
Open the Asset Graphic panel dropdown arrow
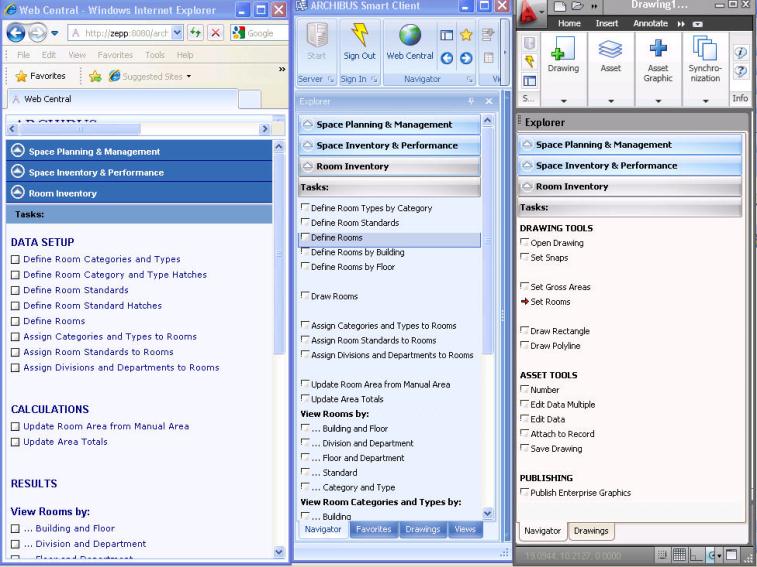coord(658,101)
